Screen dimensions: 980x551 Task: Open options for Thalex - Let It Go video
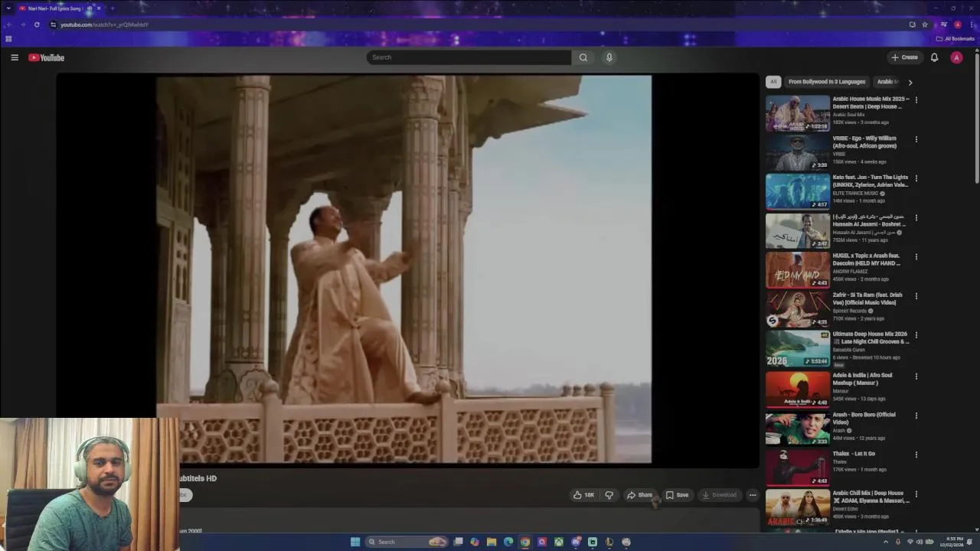pos(916,455)
